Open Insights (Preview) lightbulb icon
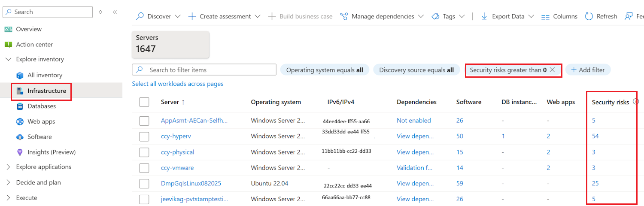This screenshot has width=644, height=206. click(20, 152)
